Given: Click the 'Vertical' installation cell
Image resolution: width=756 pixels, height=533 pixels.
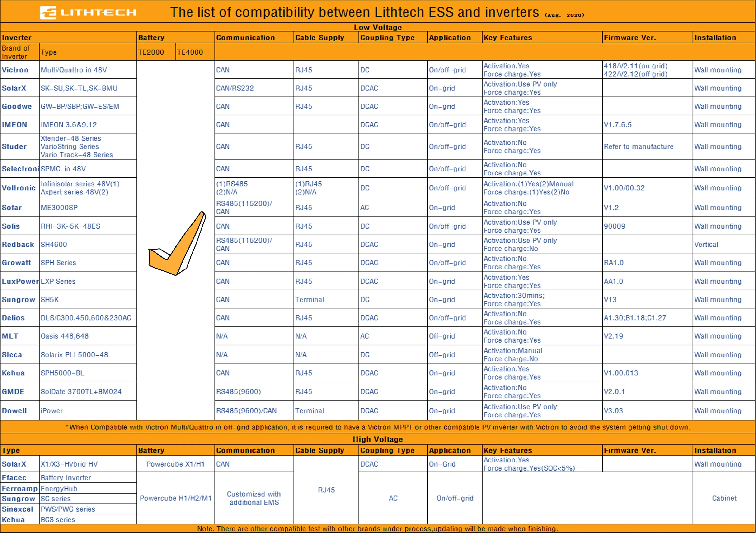Looking at the screenshot, I should pyautogui.click(x=724, y=245).
